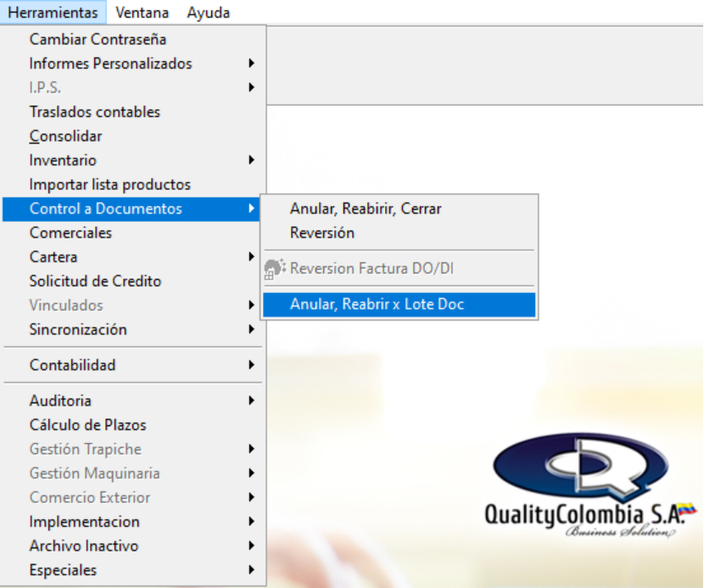Select Solicitud de Credito

tap(132, 282)
